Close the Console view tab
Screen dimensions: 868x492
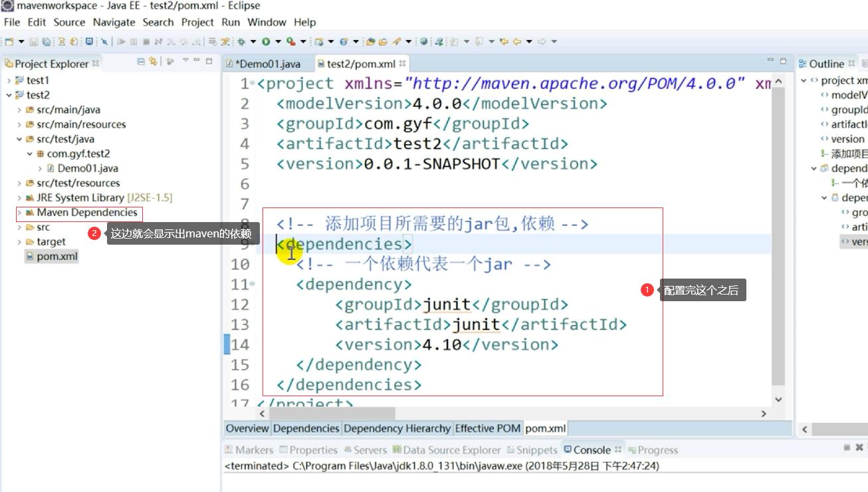coord(618,449)
